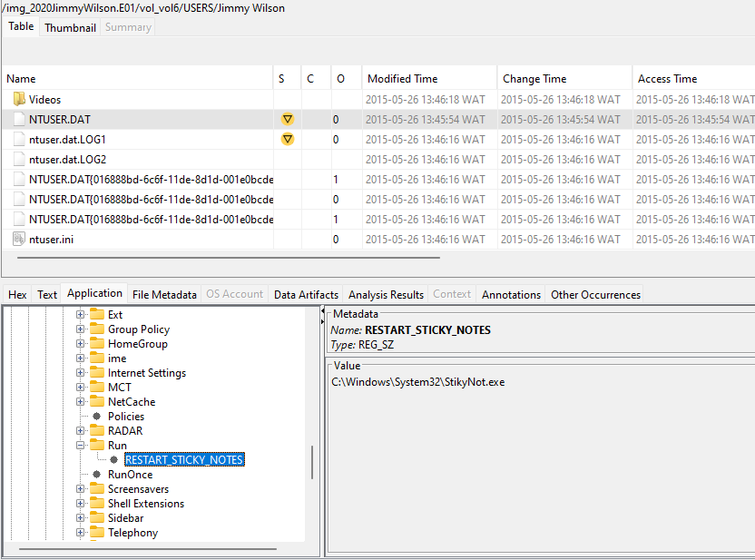This screenshot has width=755, height=560.
Task: Open the File Metadata tab
Action: 164,294
